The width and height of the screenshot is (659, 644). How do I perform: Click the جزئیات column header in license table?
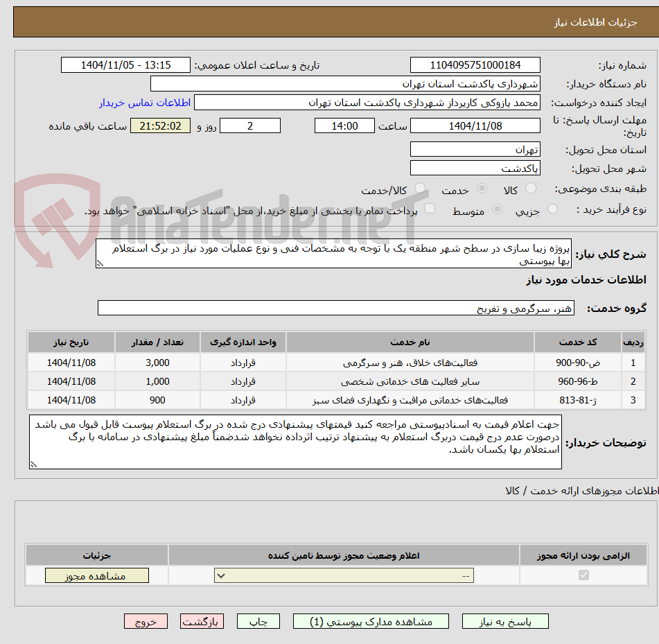click(96, 555)
